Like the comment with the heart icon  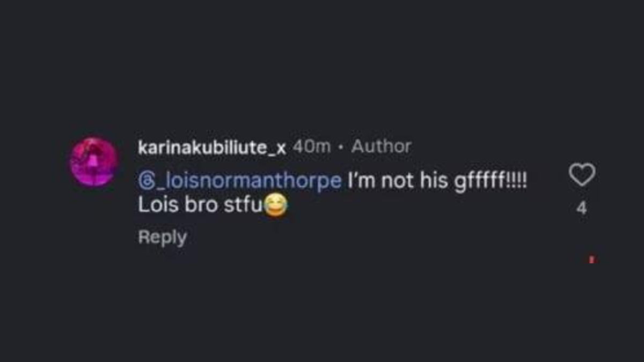pos(582,175)
